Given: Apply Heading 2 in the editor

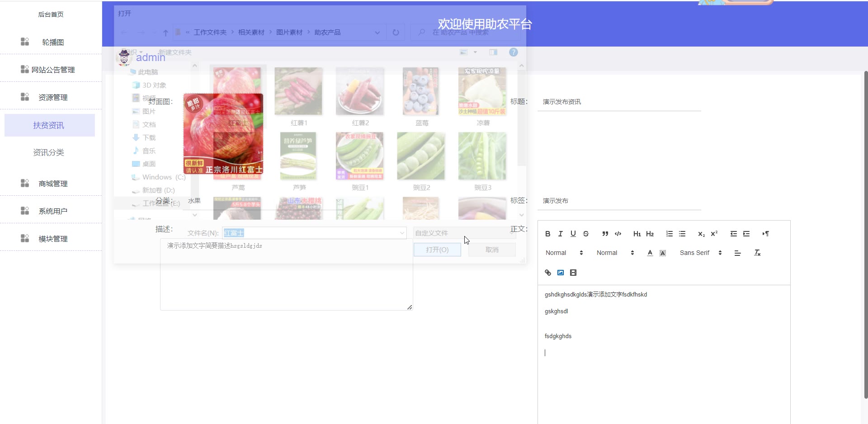Looking at the screenshot, I should 650,234.
